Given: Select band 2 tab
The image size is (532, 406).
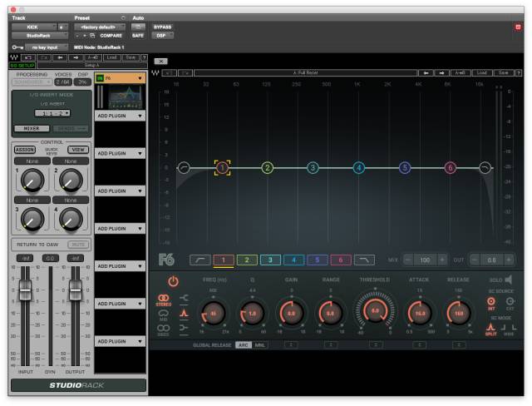Looking at the screenshot, I should pyautogui.click(x=247, y=260).
